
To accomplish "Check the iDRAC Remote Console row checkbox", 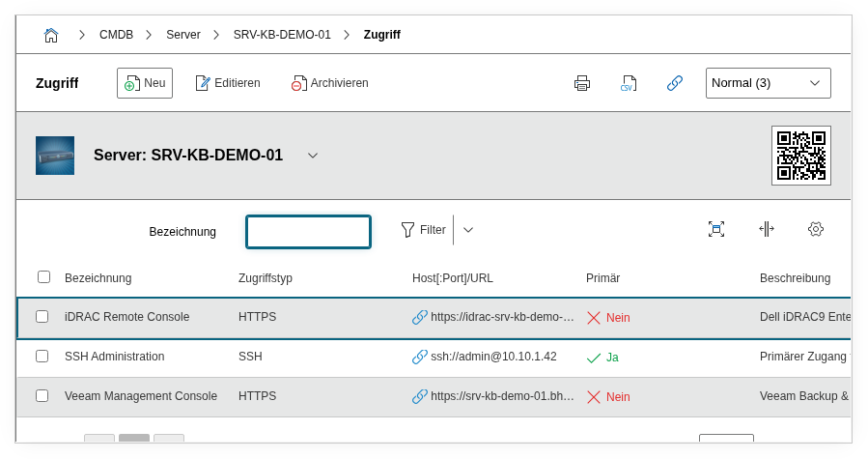I will click(x=42, y=317).
